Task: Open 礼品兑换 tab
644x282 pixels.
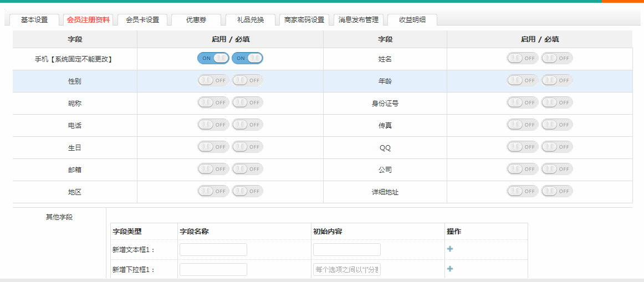Action: point(251,20)
